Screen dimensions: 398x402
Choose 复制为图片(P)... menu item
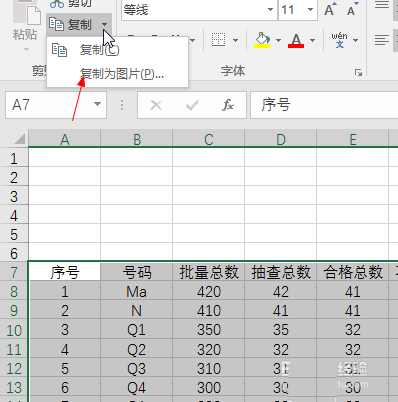coord(117,74)
